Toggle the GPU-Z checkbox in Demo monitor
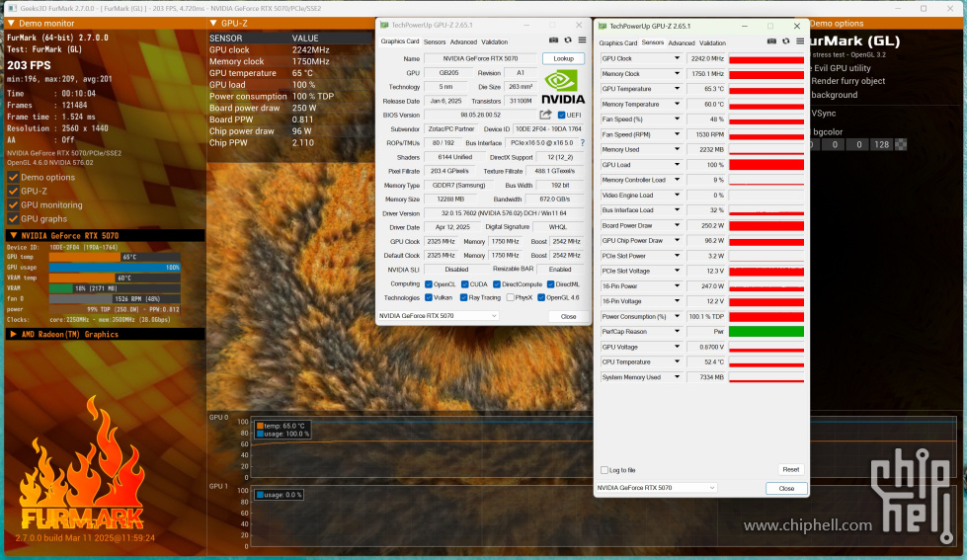 [13, 192]
